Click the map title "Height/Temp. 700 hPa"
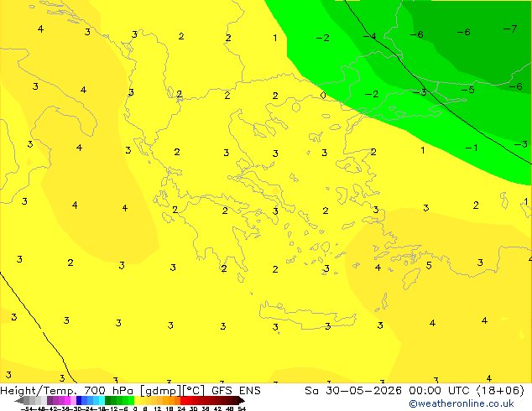The width and height of the screenshot is (532, 411). (66, 391)
